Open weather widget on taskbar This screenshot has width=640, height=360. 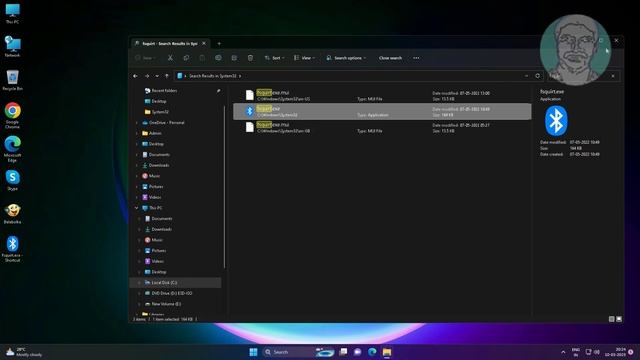coord(24,352)
